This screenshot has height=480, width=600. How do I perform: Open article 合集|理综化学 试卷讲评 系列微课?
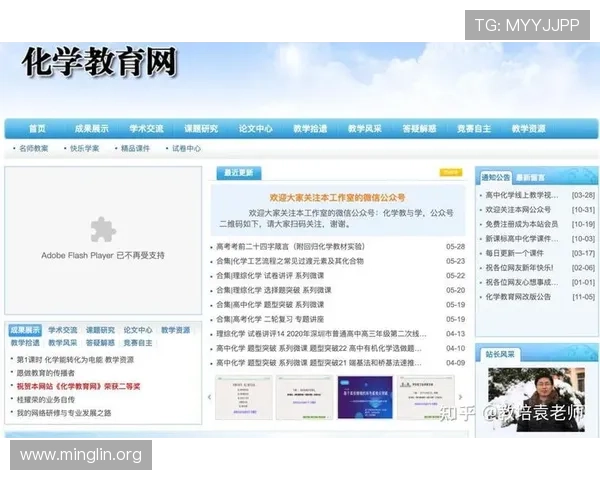tap(270, 276)
